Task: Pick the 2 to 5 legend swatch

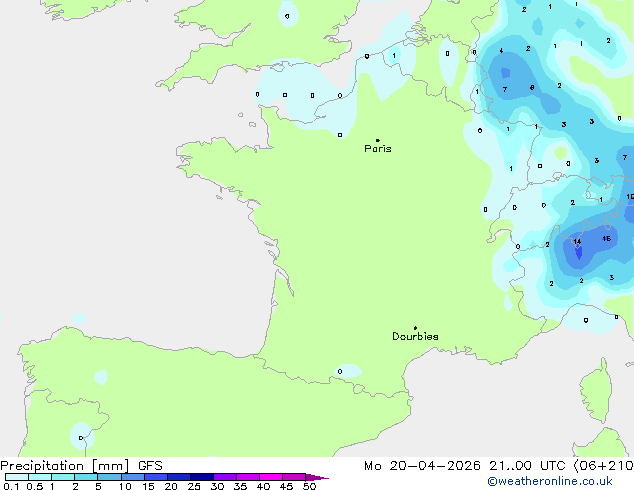Action: pos(86,477)
